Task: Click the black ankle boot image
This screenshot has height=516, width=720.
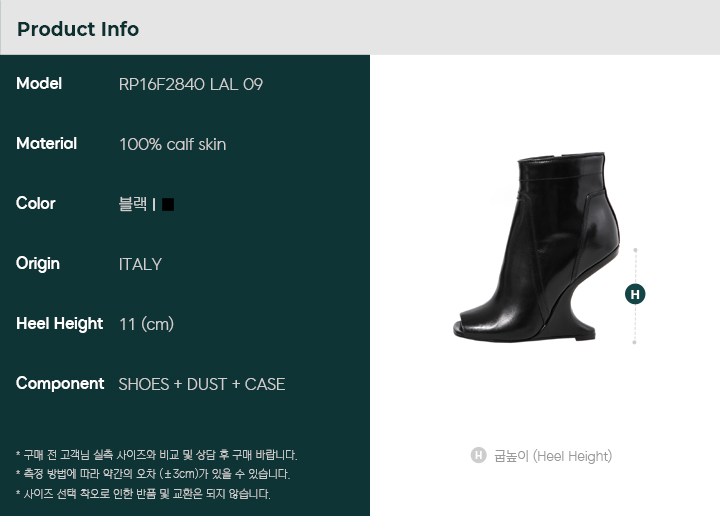Action: (536, 247)
